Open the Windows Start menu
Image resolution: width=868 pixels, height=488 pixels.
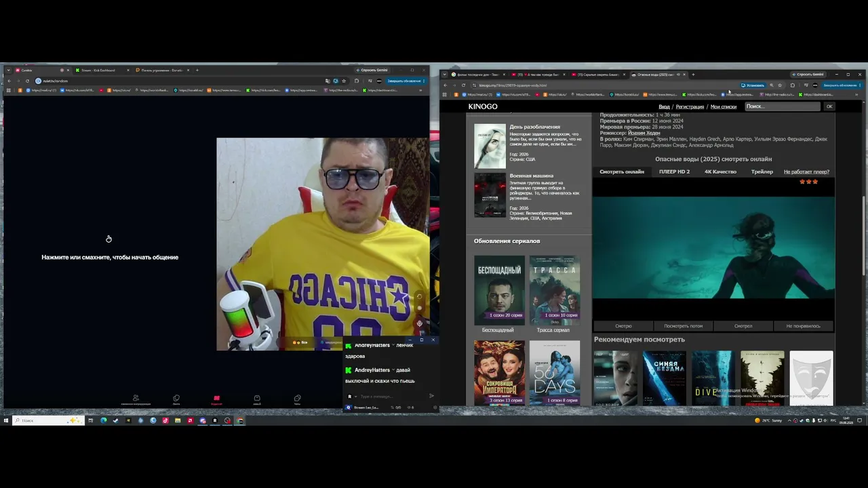pyautogui.click(x=5, y=420)
